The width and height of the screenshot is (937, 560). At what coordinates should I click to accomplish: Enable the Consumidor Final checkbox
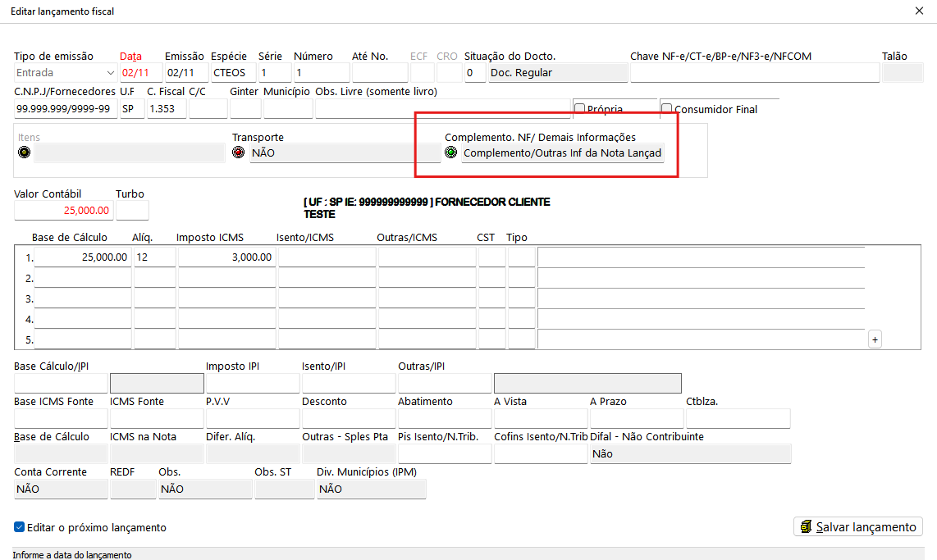pyautogui.click(x=666, y=109)
